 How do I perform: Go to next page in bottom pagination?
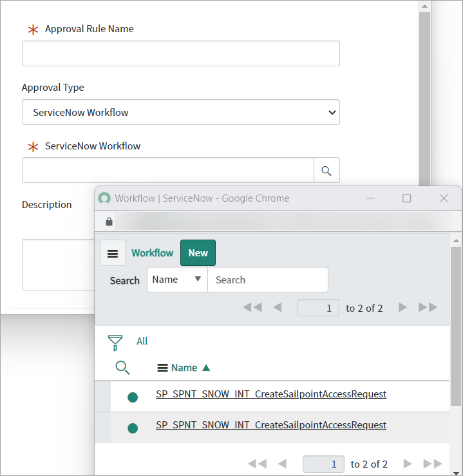(x=408, y=464)
